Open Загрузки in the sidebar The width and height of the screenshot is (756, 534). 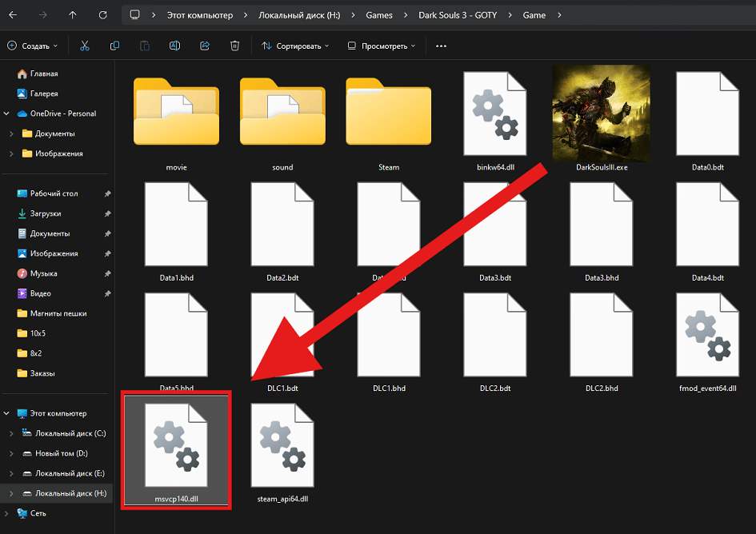[x=45, y=213]
